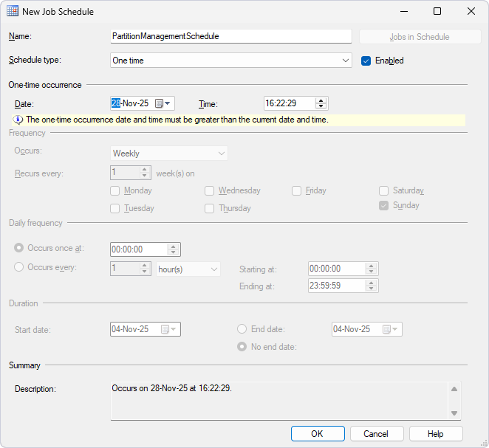Click the information icon beside the warning message
This screenshot has height=448, width=489.
coord(18,120)
